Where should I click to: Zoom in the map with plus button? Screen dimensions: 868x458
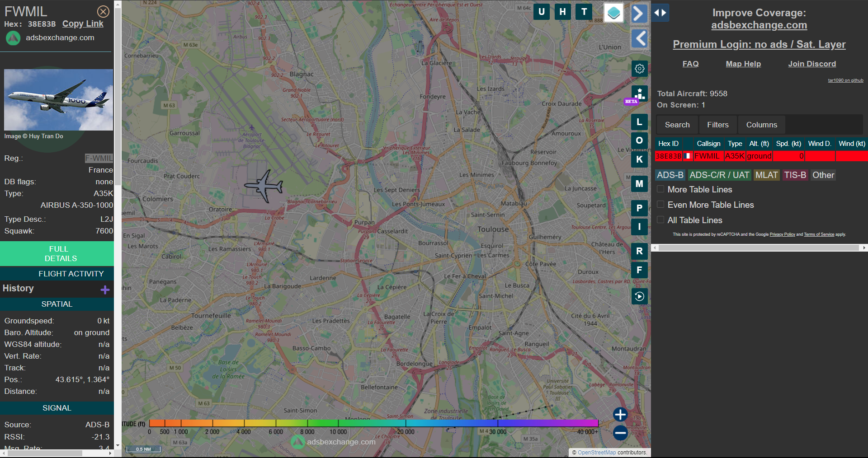click(620, 414)
